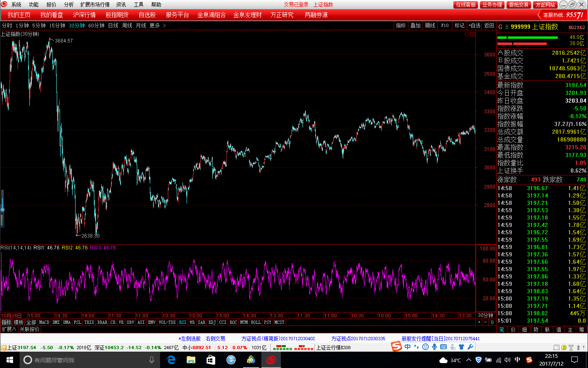Click the Sogou microphone voice input icon
This screenshot has height=368, width=588.
pos(434,347)
